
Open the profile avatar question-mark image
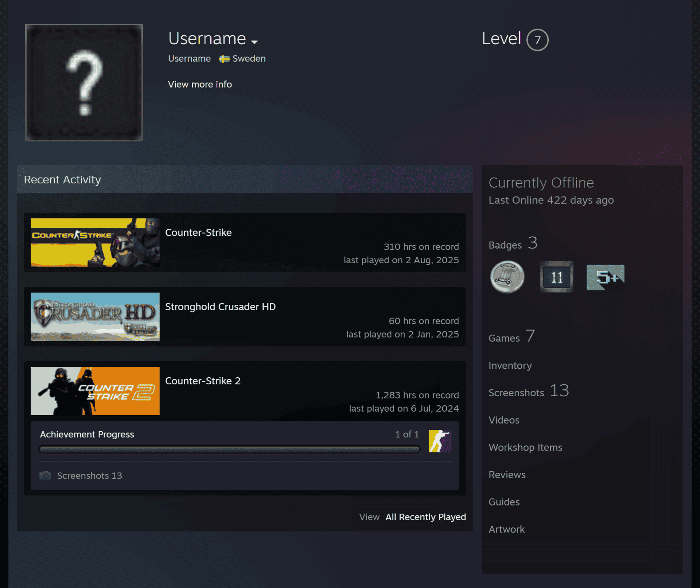(84, 82)
